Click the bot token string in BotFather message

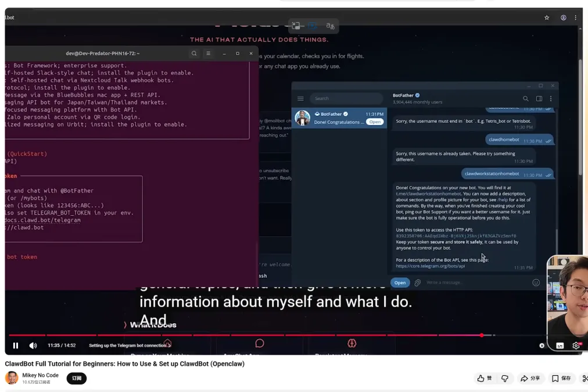point(456,236)
